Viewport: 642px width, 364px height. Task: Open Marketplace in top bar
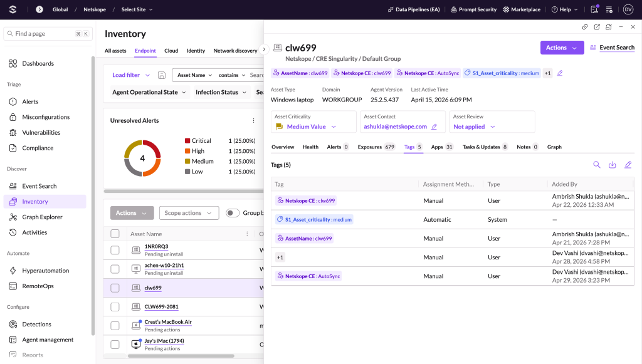point(522,9)
